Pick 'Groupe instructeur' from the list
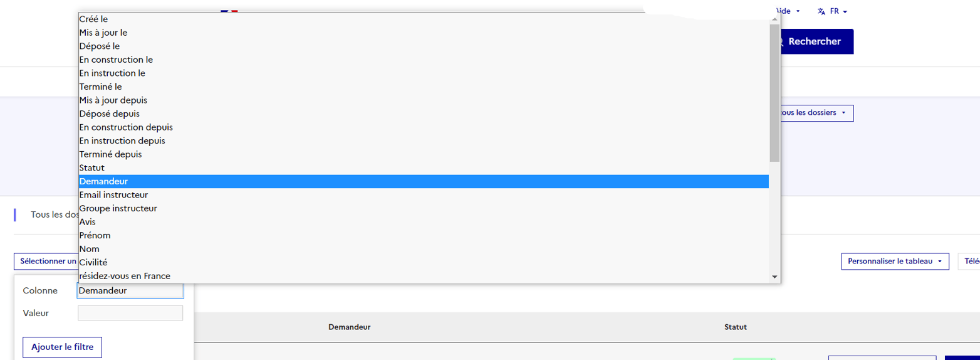 [x=424, y=208]
